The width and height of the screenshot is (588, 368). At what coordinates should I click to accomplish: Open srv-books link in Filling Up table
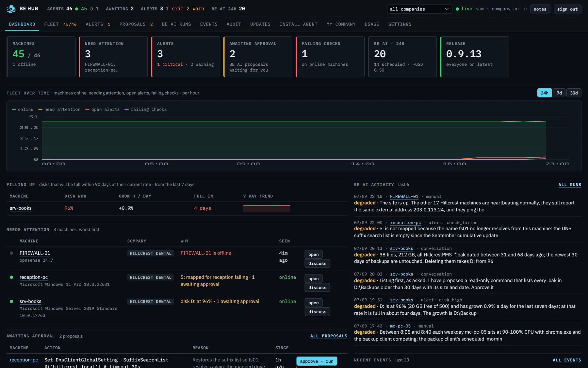click(x=21, y=208)
